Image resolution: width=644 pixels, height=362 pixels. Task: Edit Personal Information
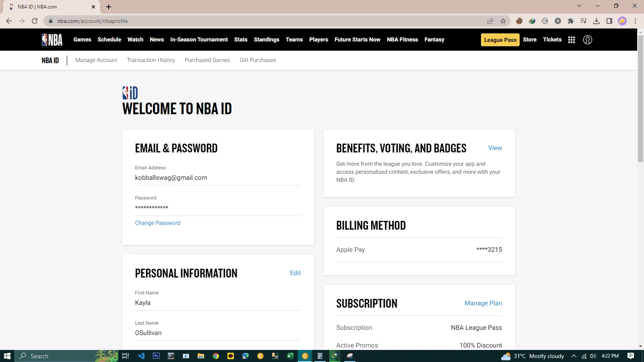click(x=295, y=273)
